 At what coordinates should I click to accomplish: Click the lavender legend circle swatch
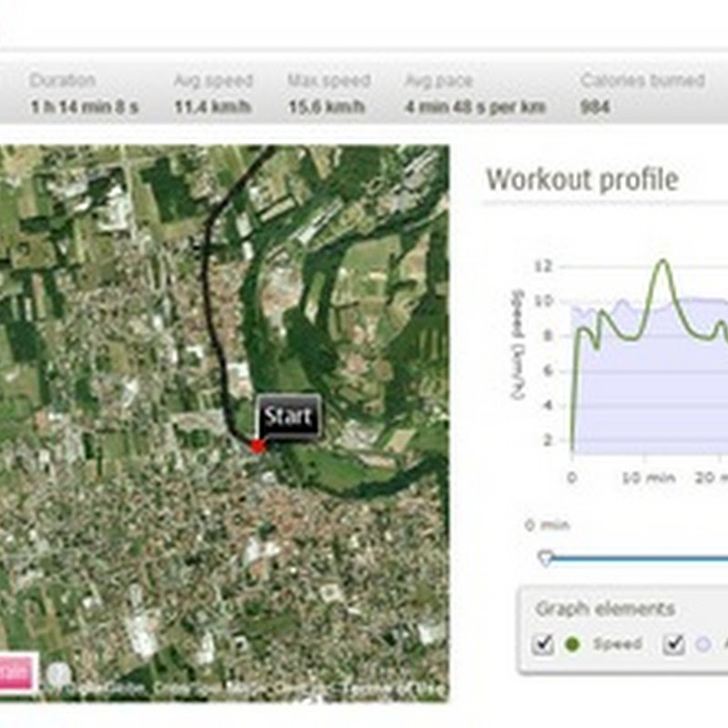(703, 644)
